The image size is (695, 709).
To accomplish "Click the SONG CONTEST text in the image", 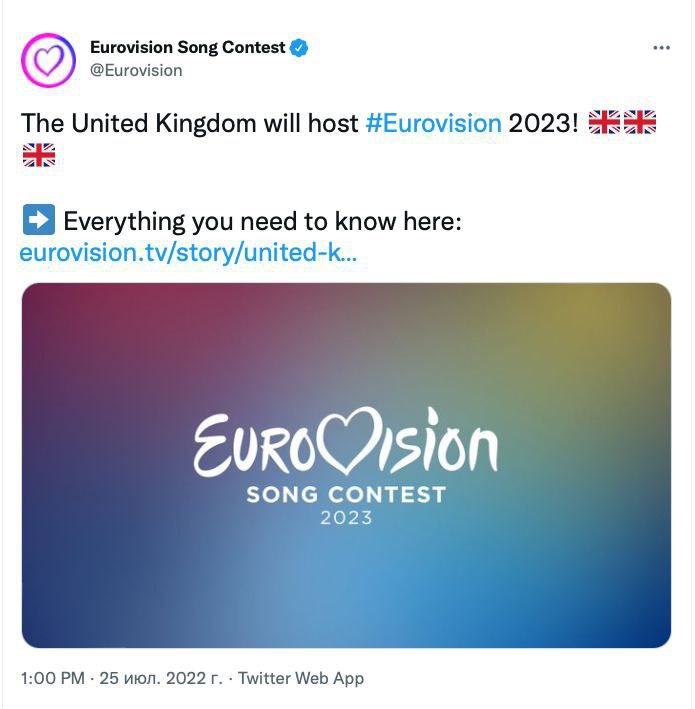I will (x=346, y=494).
